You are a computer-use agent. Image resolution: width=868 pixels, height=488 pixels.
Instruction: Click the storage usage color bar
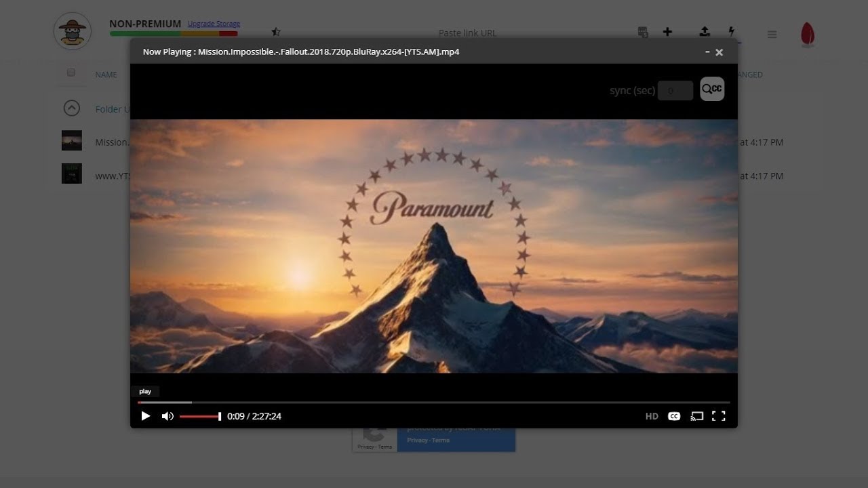[x=174, y=33]
